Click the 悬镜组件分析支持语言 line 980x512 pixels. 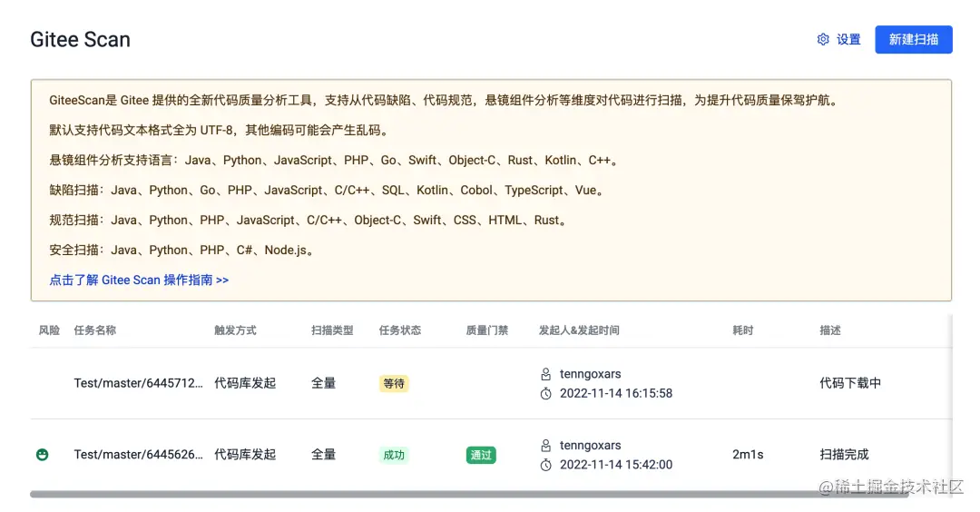pos(334,160)
